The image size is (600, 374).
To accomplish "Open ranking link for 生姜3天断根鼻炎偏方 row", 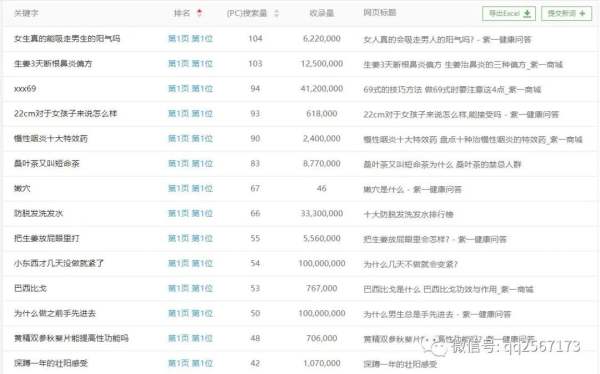I will click(190, 64).
